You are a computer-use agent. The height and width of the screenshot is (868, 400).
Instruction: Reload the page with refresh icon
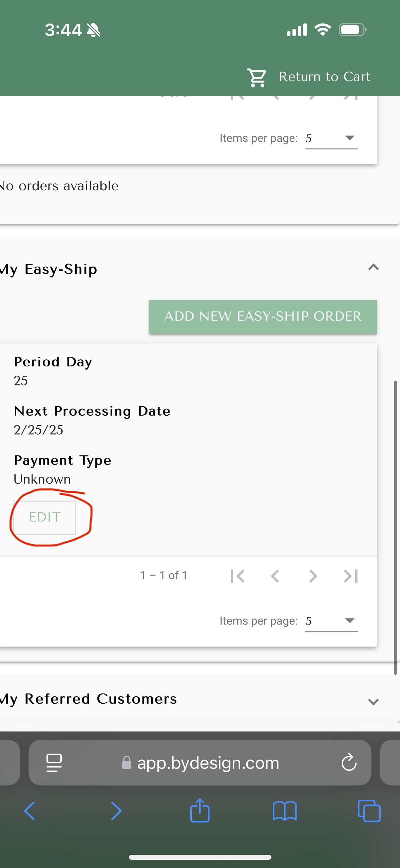point(349,763)
